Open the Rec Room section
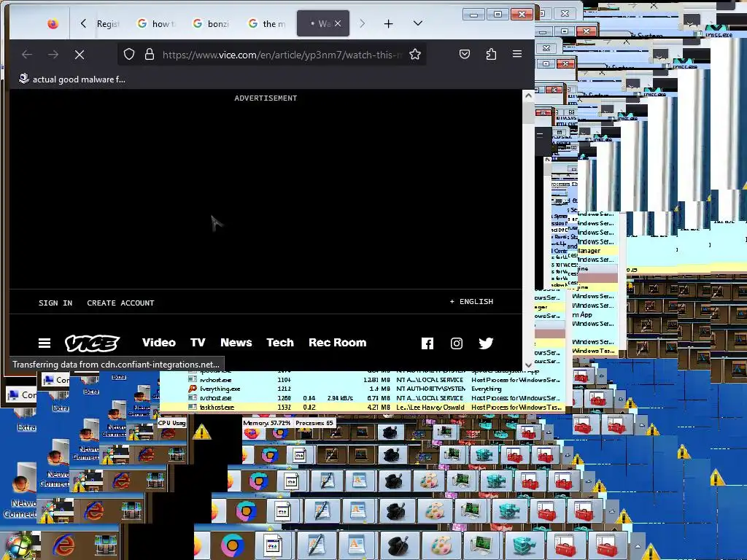Image resolution: width=747 pixels, height=560 pixels. pyautogui.click(x=337, y=343)
